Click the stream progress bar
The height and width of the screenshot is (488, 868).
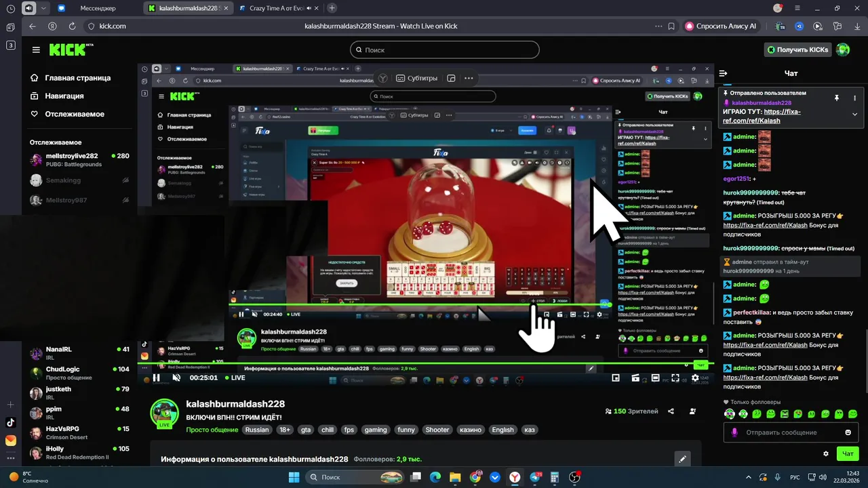point(425,364)
